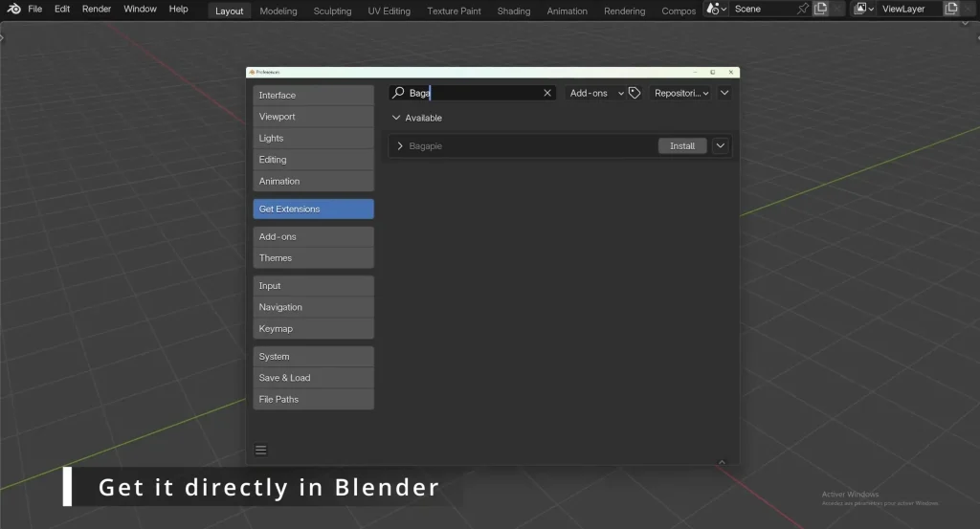Install the Bagapie extension

[x=682, y=146]
